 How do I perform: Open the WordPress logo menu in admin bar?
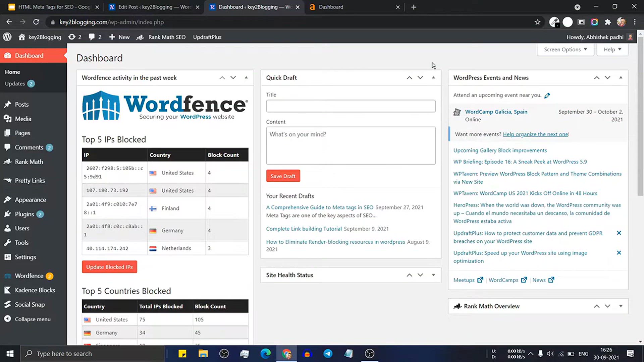pyautogui.click(x=7, y=37)
